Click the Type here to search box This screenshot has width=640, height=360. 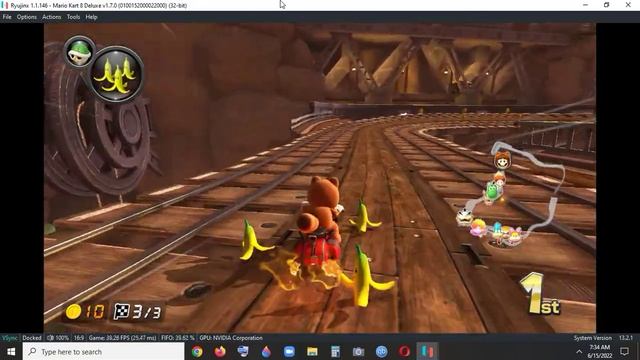[103, 351]
